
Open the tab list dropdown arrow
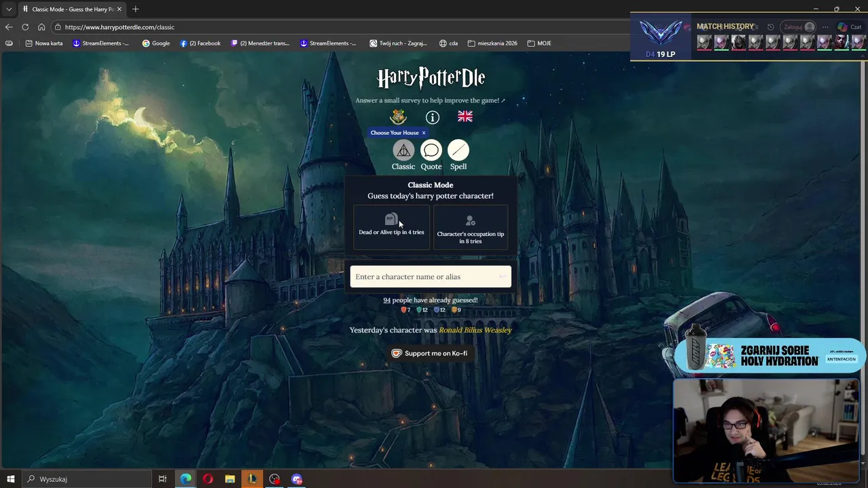point(9,9)
